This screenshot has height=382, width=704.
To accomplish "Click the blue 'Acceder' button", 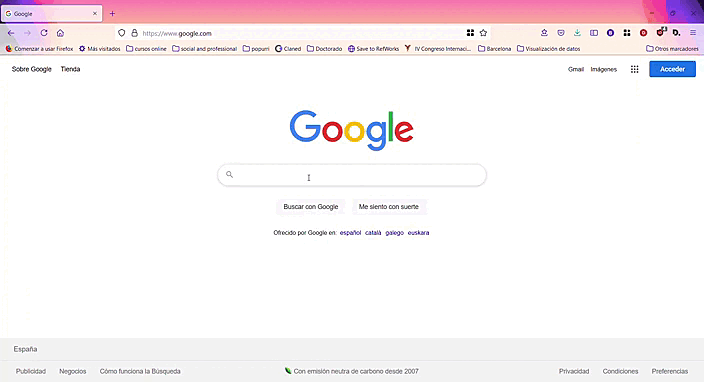I will pyautogui.click(x=672, y=69).
